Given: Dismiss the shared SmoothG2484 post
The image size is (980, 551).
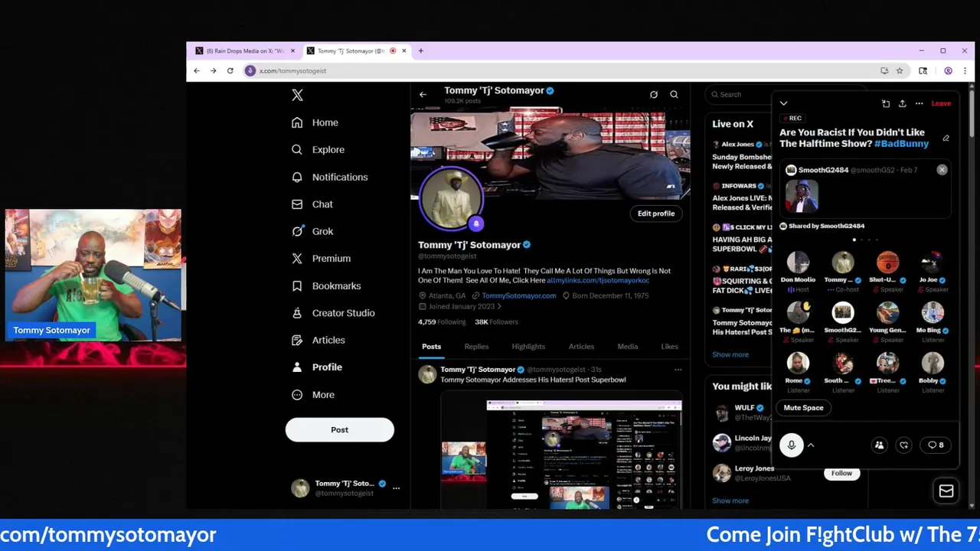Looking at the screenshot, I should (942, 170).
